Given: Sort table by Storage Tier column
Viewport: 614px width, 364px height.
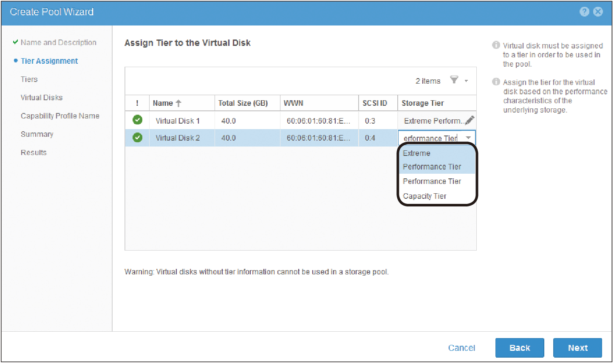Looking at the screenshot, I should point(437,103).
